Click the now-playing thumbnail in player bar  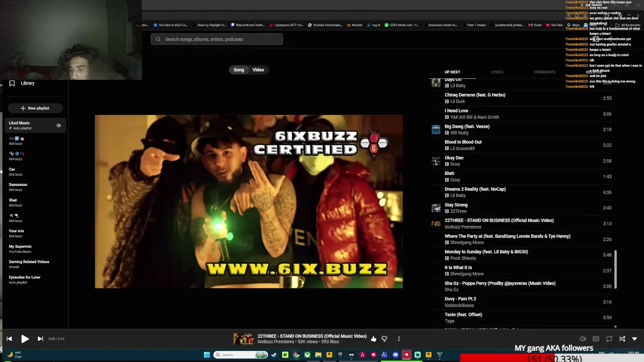[243, 339]
